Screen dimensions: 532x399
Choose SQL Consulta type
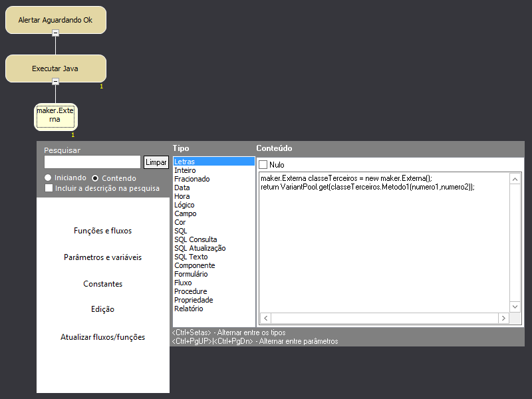coord(196,239)
